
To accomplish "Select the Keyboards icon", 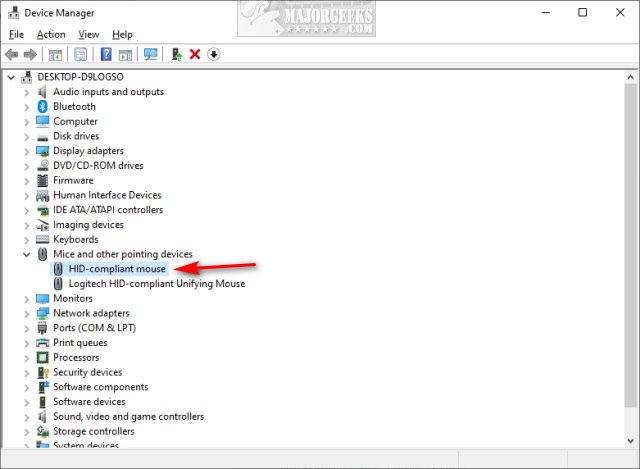I will coord(42,240).
